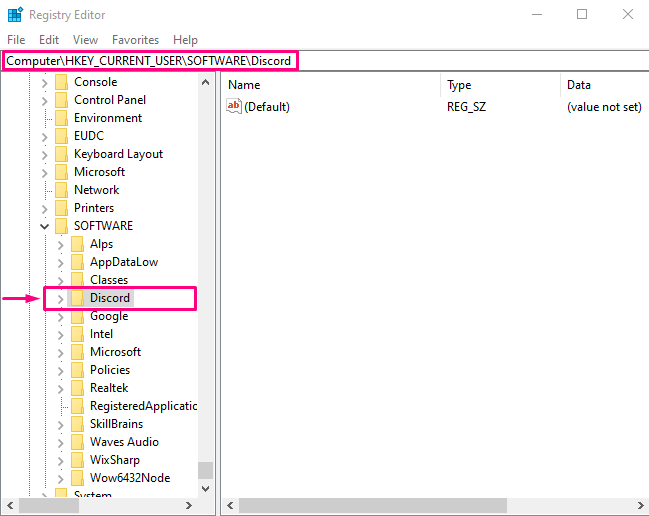This screenshot has width=649, height=516.
Task: Click the Waves Audio folder icon
Action: tap(77, 442)
